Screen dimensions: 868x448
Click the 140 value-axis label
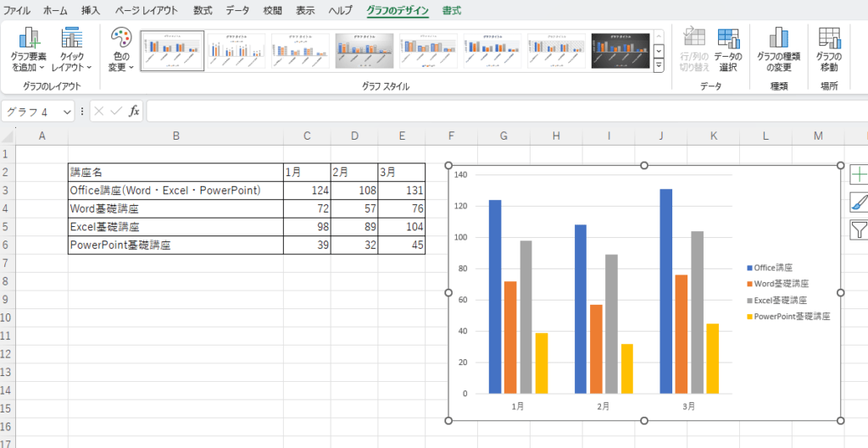tap(460, 174)
